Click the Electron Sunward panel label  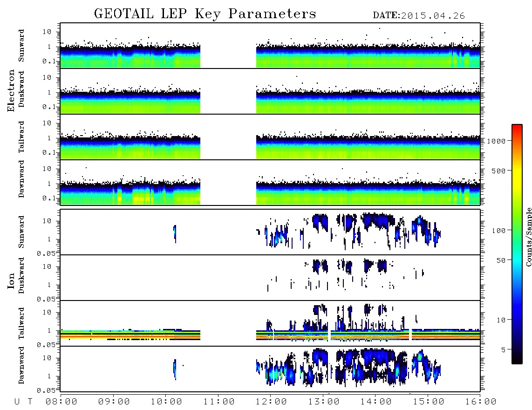pyautogui.click(x=21, y=46)
